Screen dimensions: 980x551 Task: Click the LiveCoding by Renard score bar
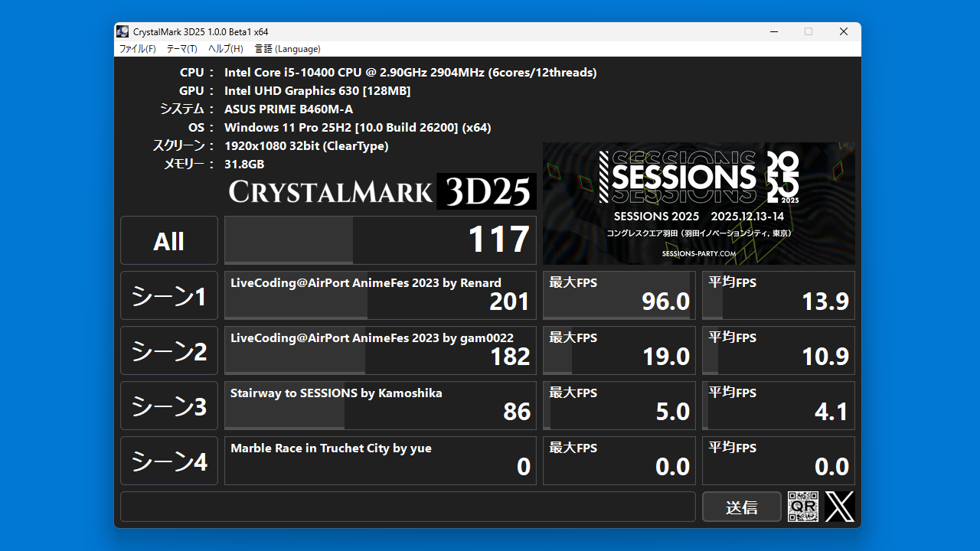point(381,295)
